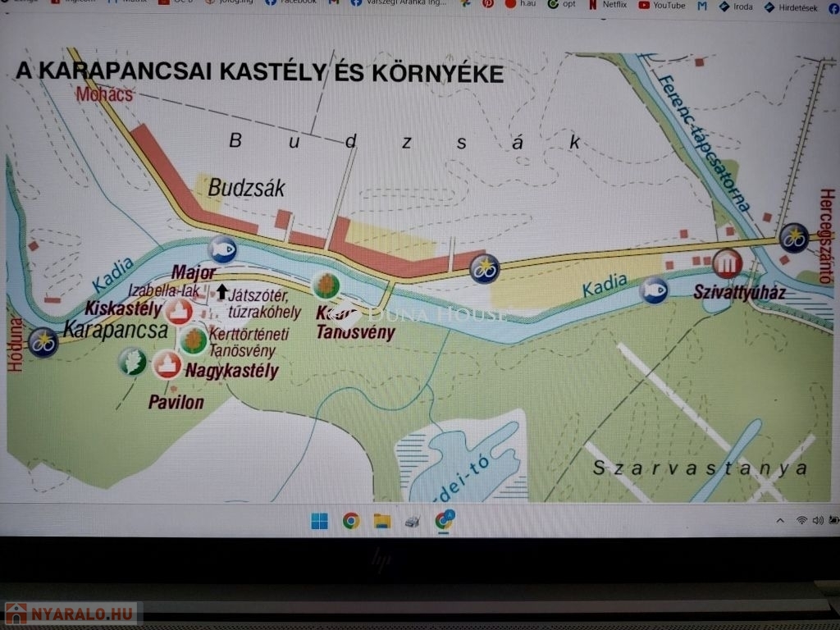Image resolution: width=840 pixels, height=630 pixels.
Task: Open File Explorer from the taskbar
Action: (381, 521)
